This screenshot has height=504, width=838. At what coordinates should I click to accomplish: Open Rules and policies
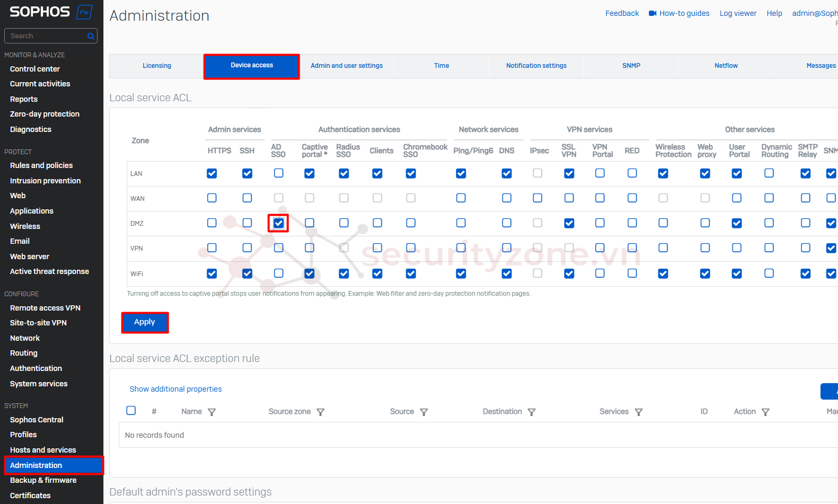tap(41, 165)
